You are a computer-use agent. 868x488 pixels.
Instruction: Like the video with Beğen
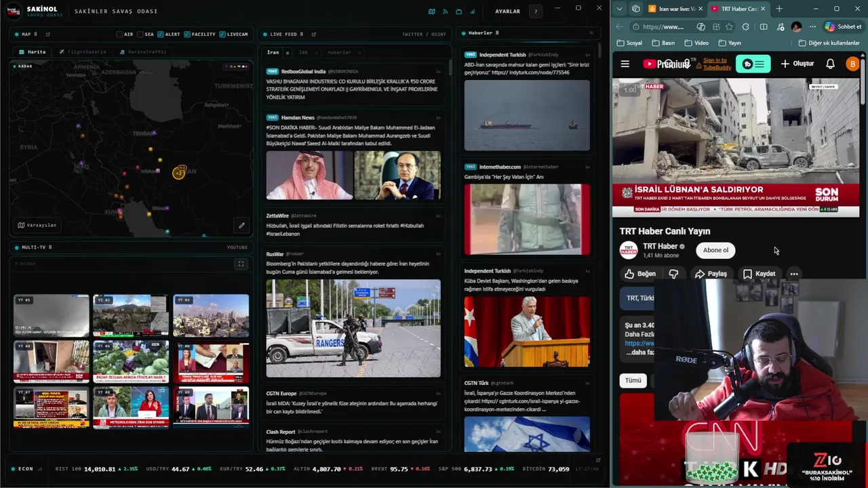point(640,274)
